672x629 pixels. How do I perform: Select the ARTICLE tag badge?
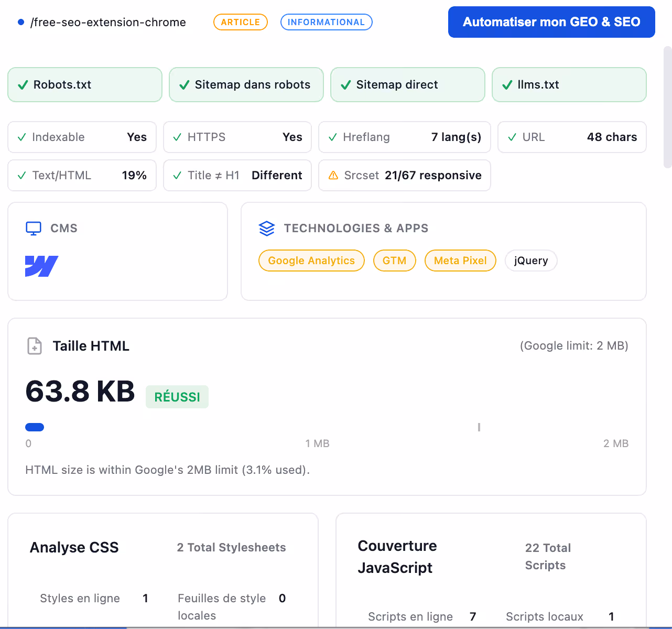click(x=241, y=22)
